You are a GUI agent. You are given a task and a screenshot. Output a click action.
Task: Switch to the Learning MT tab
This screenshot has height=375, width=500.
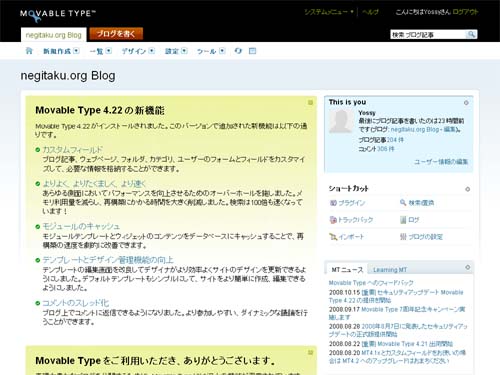(x=390, y=270)
